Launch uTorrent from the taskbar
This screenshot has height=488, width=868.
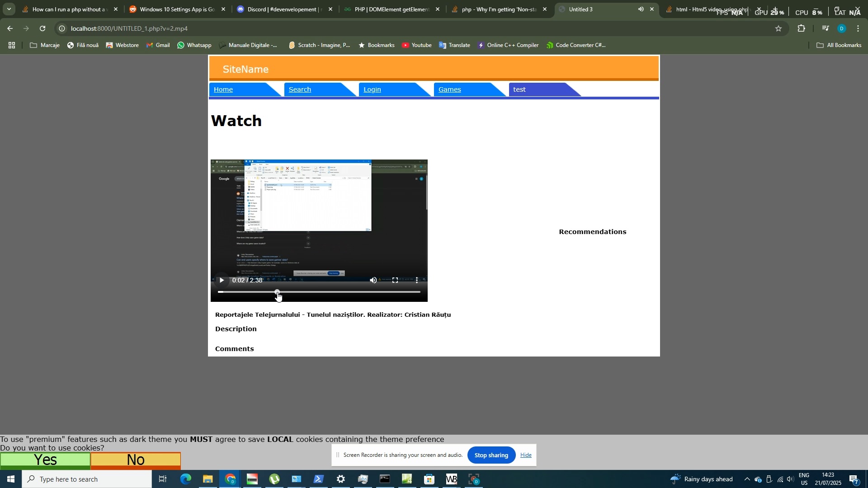point(274,479)
